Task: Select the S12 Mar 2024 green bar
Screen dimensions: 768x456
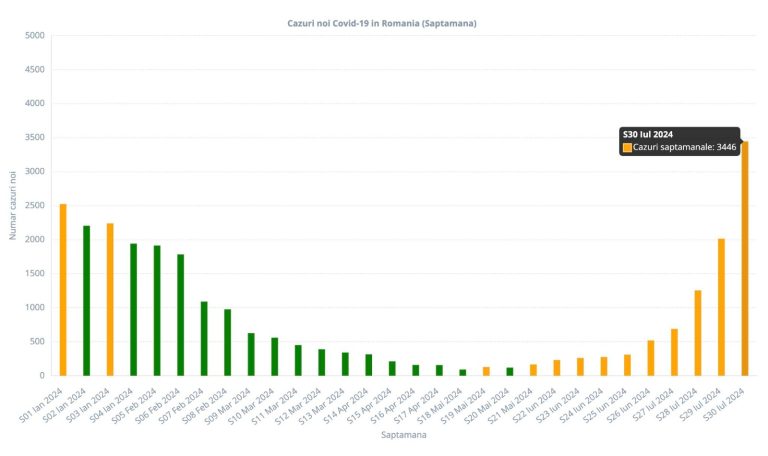Action: 321,362
